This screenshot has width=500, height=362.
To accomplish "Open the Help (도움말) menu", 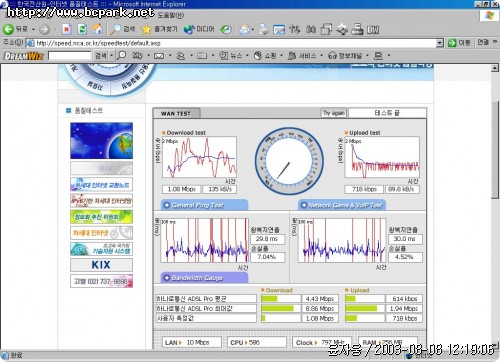I will (x=171, y=15).
